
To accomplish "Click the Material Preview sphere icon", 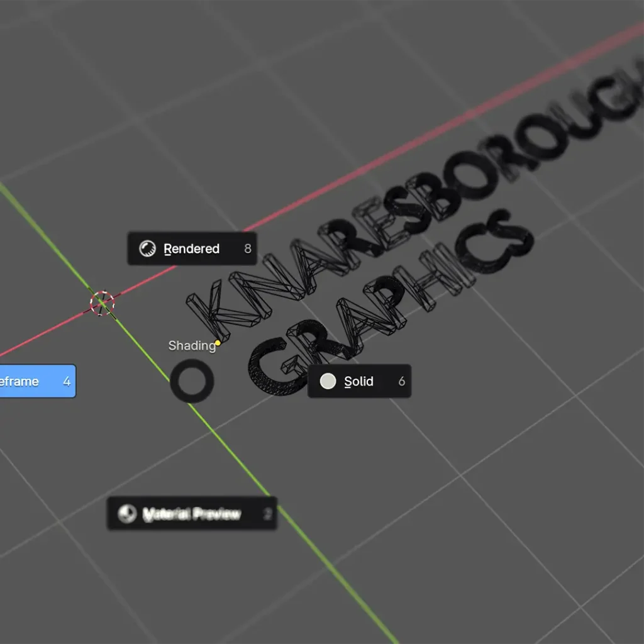I will (127, 514).
